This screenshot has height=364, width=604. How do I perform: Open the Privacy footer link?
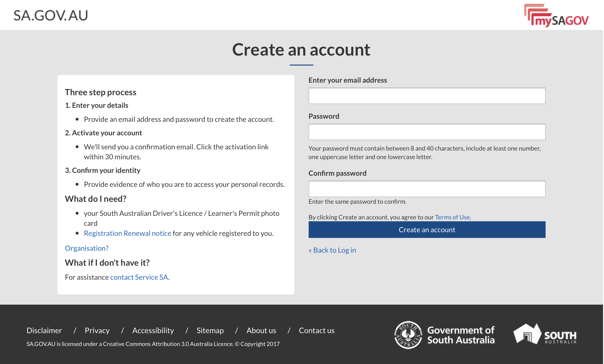tap(97, 331)
